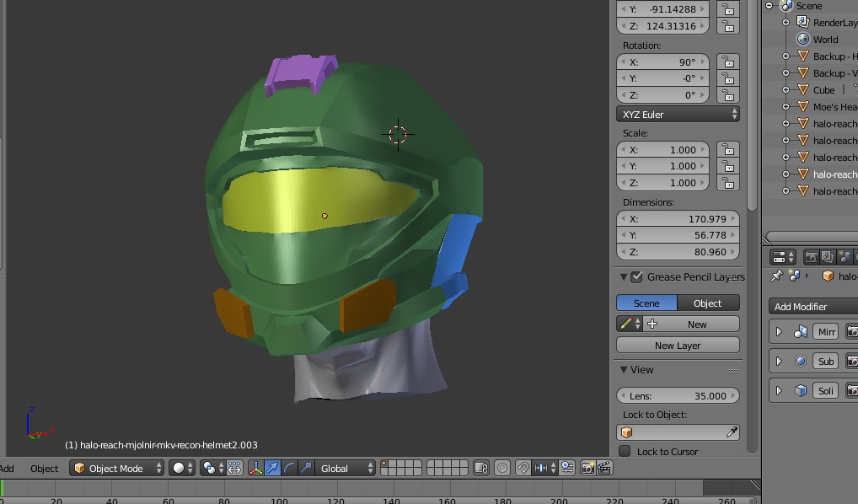858x504 pixels.
Task: Toggle lock for Scale Z
Action: (x=728, y=183)
